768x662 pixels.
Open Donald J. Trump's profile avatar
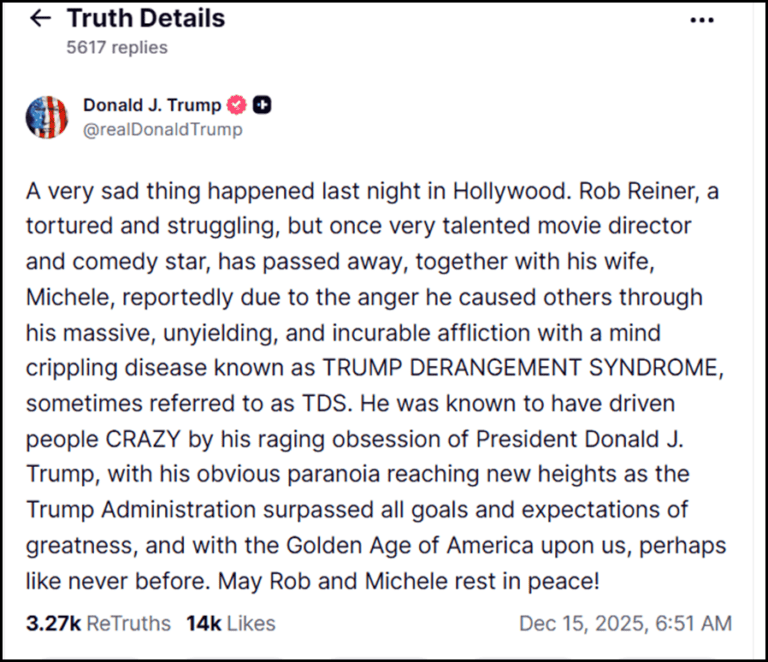coord(47,117)
